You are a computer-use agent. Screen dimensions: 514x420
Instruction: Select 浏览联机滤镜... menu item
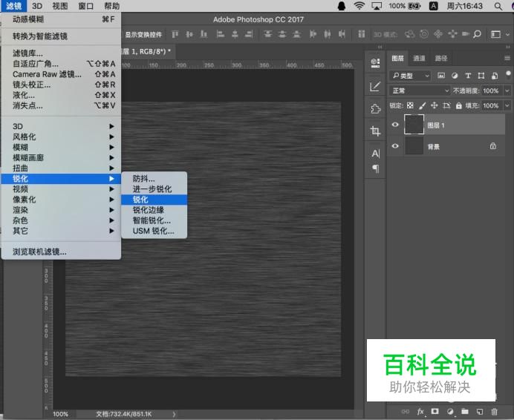[61, 252]
